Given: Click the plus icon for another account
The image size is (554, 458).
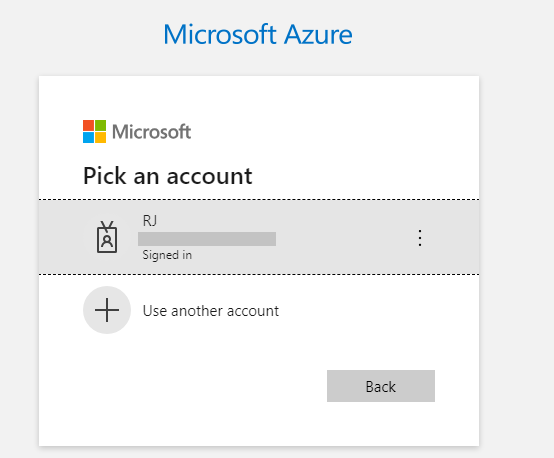Looking at the screenshot, I should (107, 310).
